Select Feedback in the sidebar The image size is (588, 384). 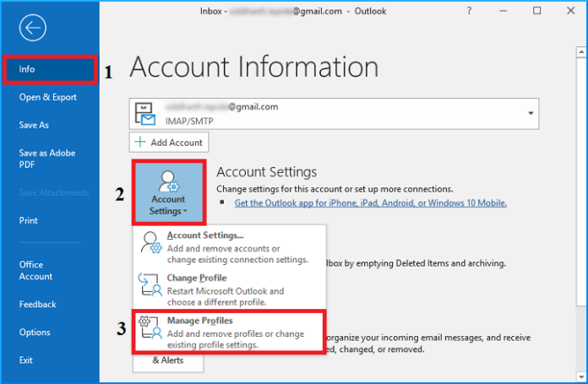pyautogui.click(x=38, y=304)
